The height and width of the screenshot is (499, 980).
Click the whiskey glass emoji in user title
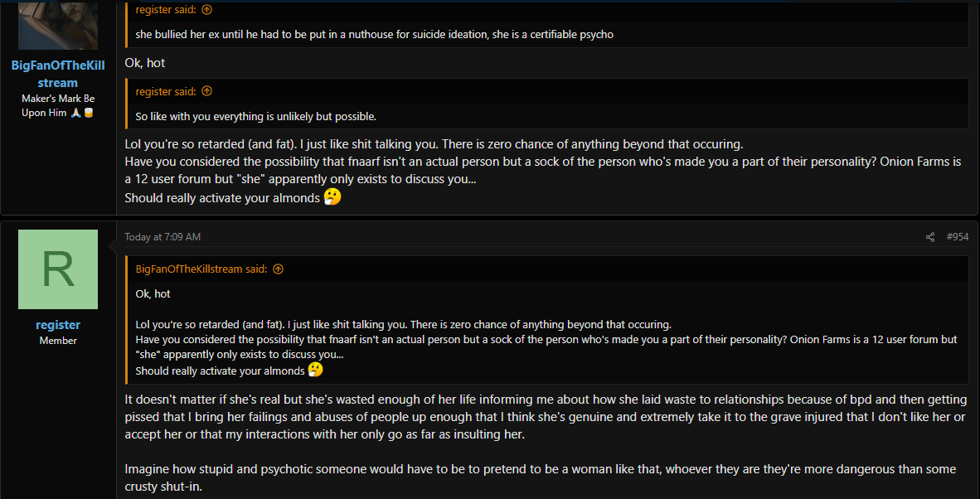point(88,113)
